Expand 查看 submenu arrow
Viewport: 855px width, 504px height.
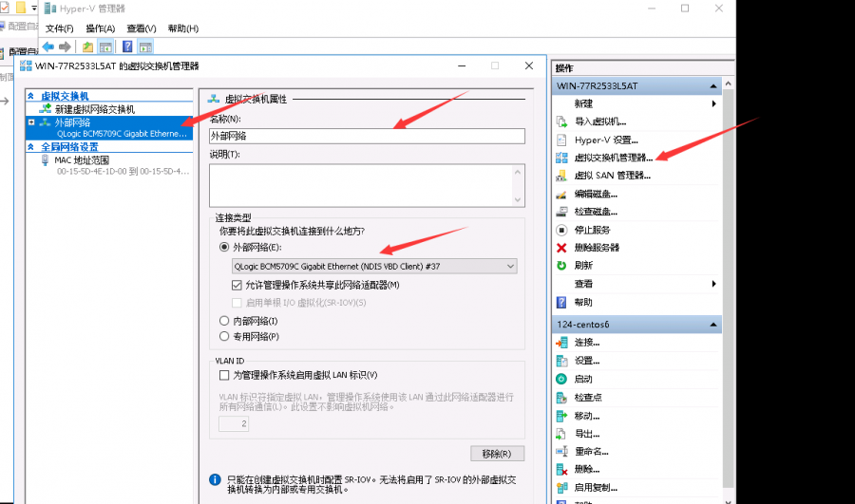713,284
